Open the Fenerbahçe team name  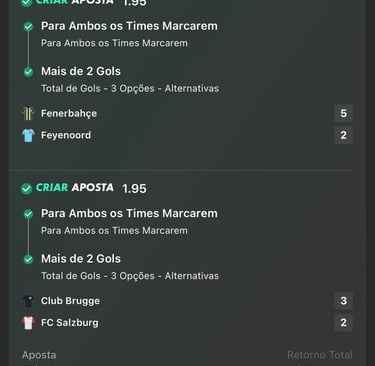tap(69, 114)
